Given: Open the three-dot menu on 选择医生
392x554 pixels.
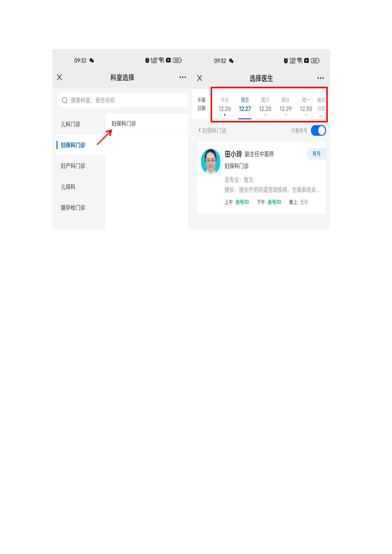Looking at the screenshot, I should (320, 78).
